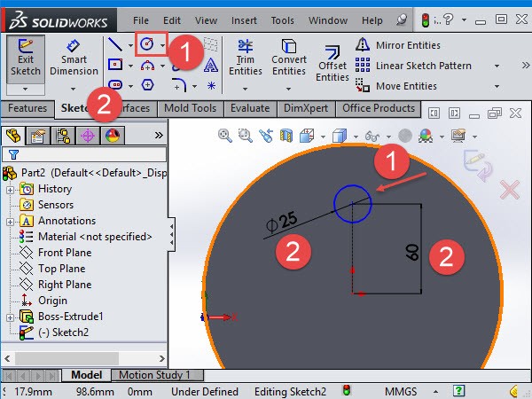This screenshot has height=399, width=532.
Task: Click the Offset Entities tool
Action: [332, 64]
